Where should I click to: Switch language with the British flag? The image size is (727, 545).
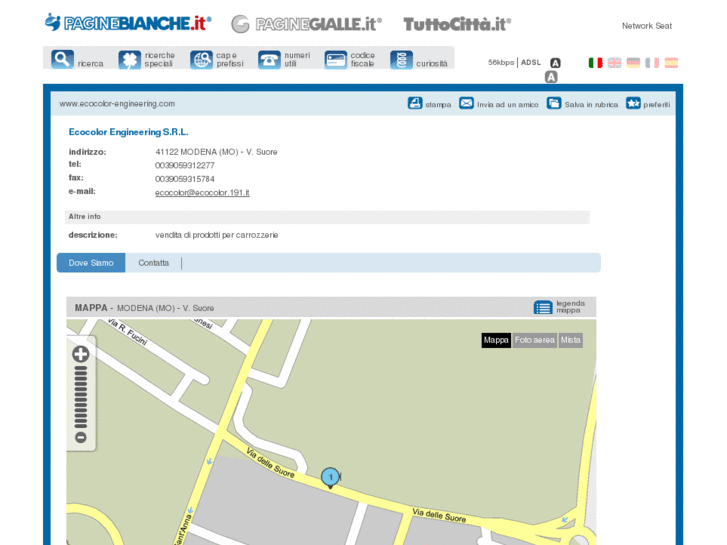coord(614,63)
